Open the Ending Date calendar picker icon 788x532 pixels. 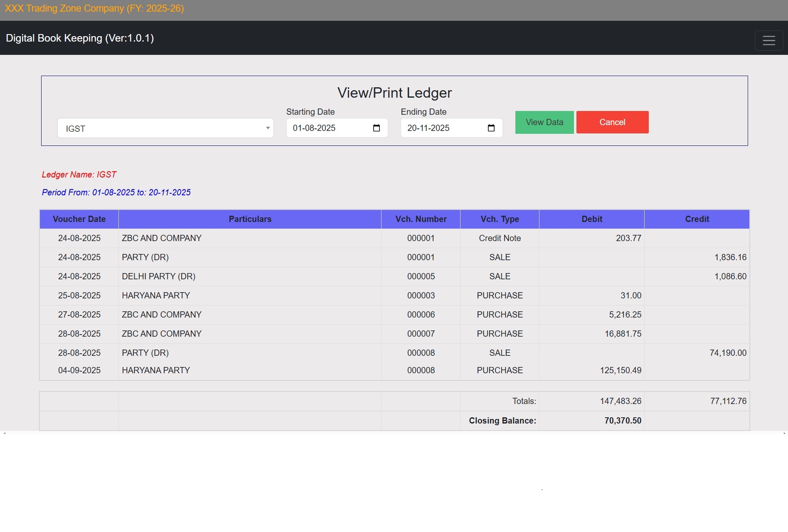491,128
